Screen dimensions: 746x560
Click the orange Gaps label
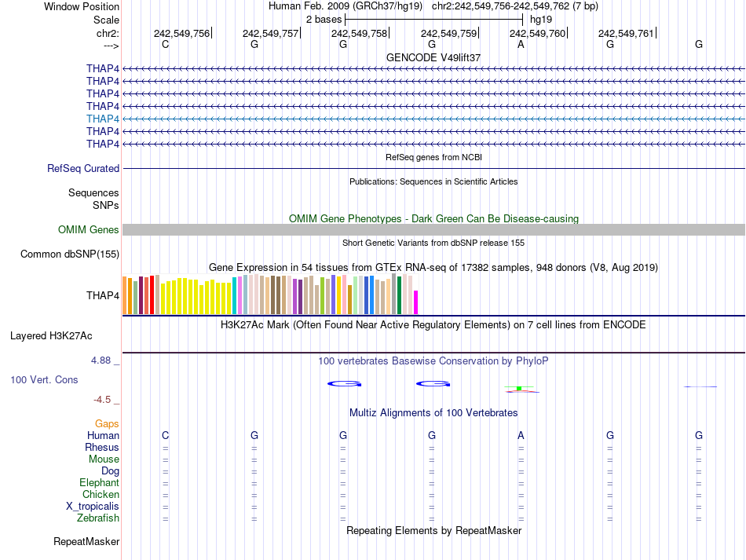[107, 423]
